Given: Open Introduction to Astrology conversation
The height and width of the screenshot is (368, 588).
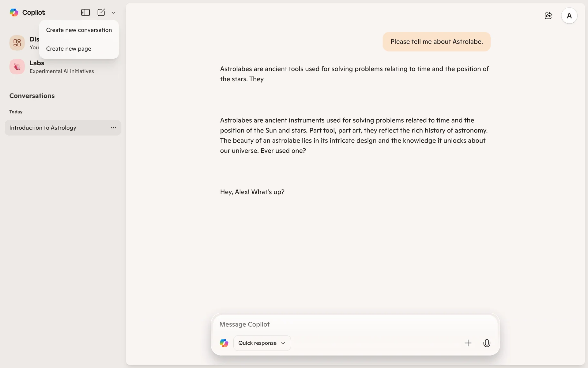Looking at the screenshot, I should 43,128.
